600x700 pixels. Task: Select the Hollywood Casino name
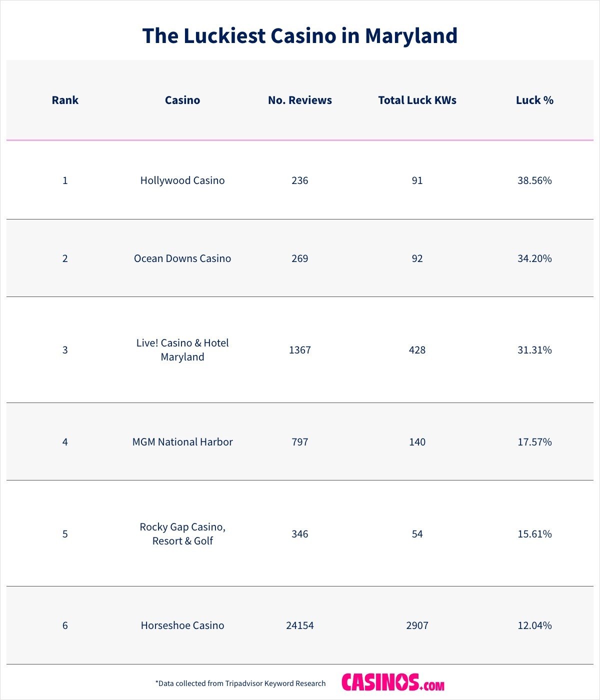tap(182, 180)
